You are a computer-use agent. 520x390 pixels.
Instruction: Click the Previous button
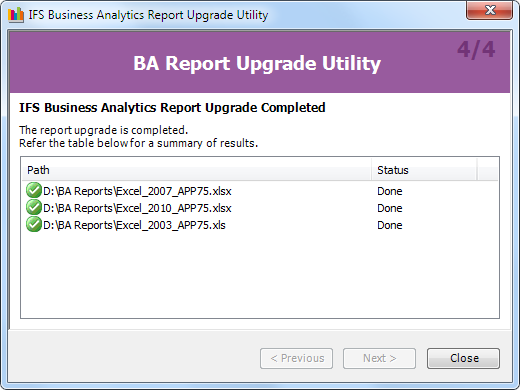(x=296, y=358)
